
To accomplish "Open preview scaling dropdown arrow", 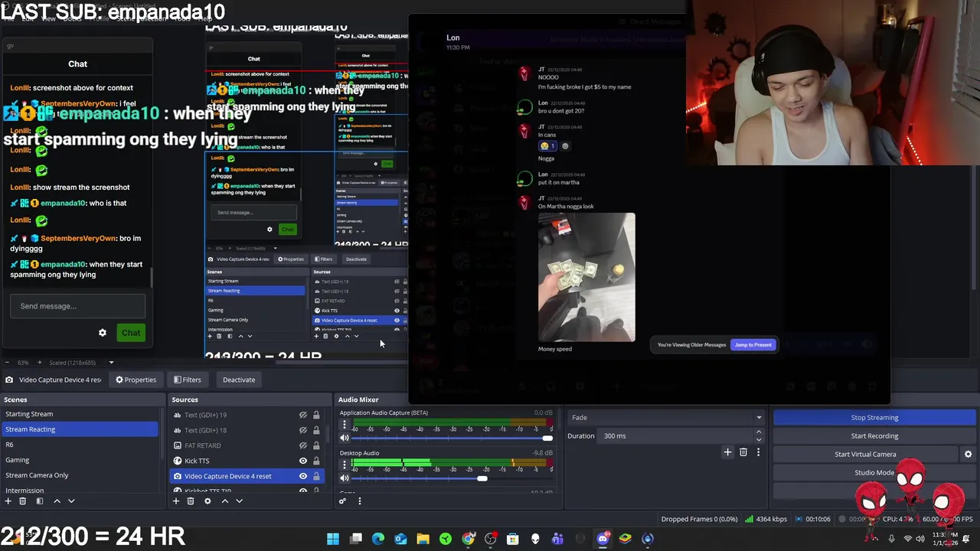I will 111,362.
